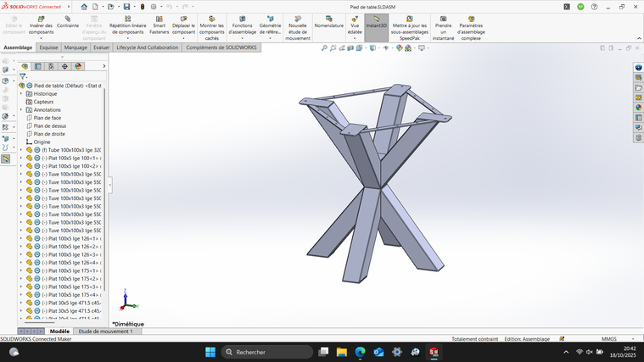Select Plan de face in feature tree

pyautogui.click(x=48, y=118)
